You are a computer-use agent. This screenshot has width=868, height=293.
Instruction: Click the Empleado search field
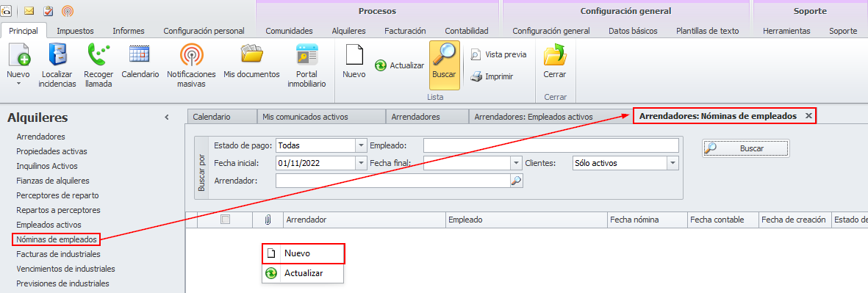pos(550,145)
